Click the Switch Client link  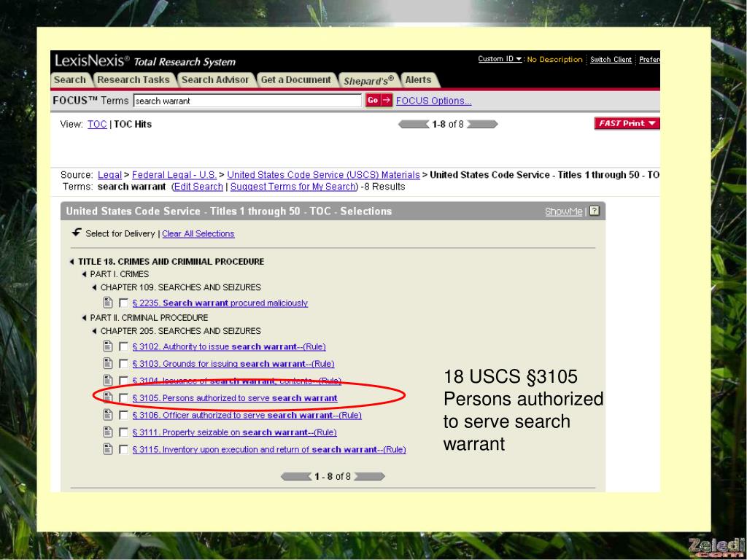(x=611, y=60)
